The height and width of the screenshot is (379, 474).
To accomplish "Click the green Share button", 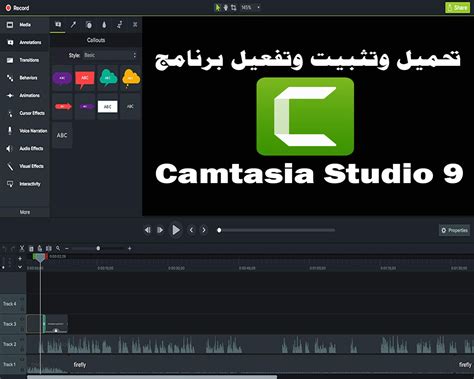I will (458, 7).
